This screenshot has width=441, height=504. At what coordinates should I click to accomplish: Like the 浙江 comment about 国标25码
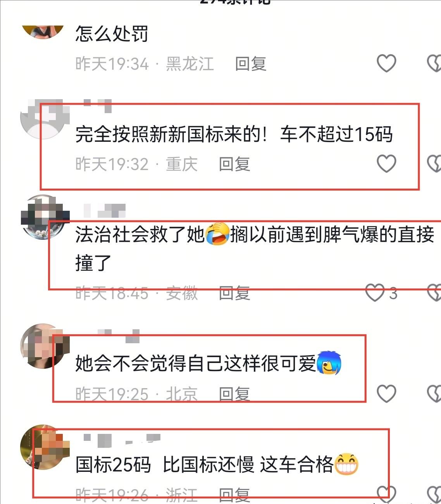click(386, 494)
